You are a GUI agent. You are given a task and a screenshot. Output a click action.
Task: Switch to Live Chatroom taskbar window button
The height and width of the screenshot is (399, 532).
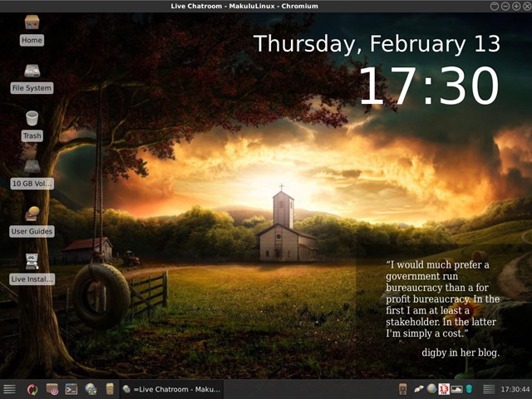point(170,389)
